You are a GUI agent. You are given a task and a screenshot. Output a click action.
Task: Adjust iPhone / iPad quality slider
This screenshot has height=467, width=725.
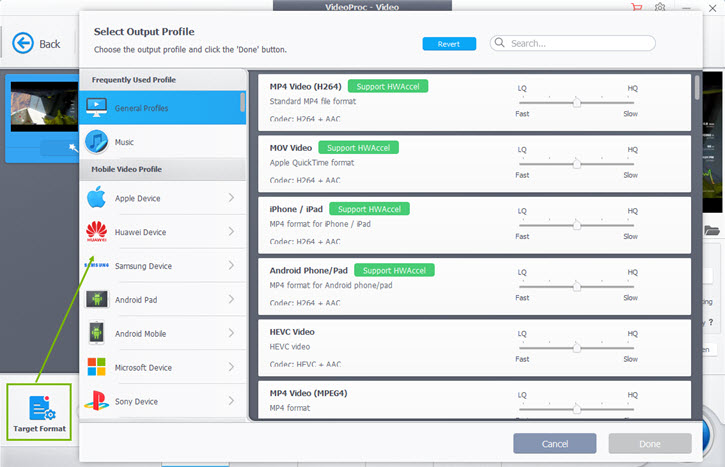coord(576,225)
